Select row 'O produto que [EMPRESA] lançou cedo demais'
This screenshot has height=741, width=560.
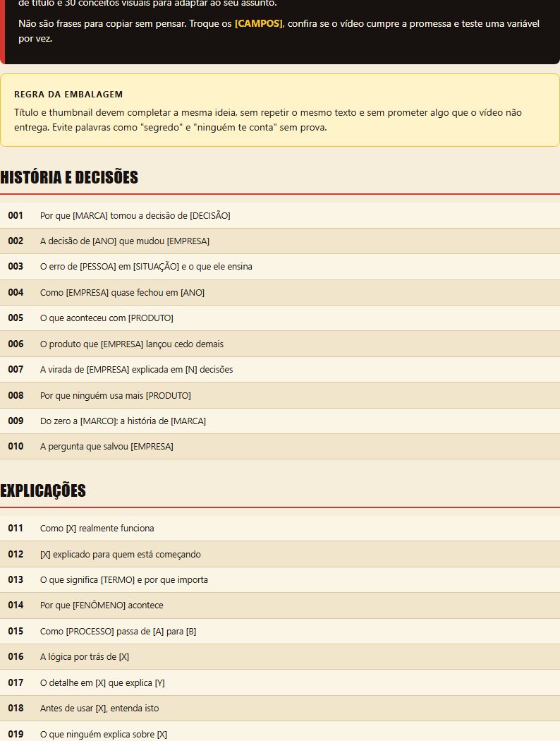point(280,344)
